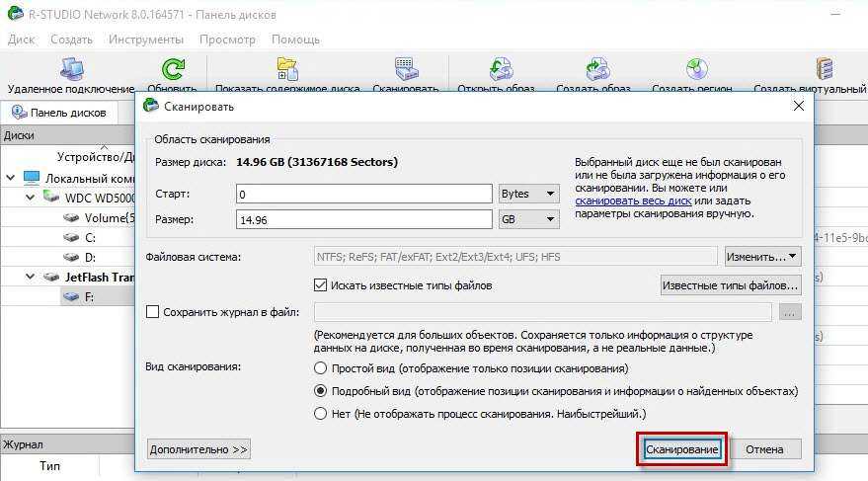Viewport: 868px width, 481px height.
Task: Click the Remote Connection toolbar icon
Action: [70, 71]
